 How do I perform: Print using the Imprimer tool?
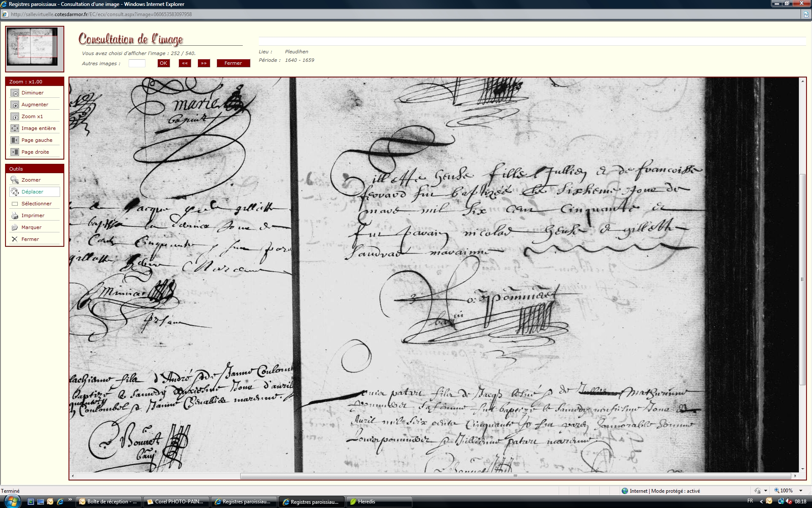pyautogui.click(x=15, y=215)
